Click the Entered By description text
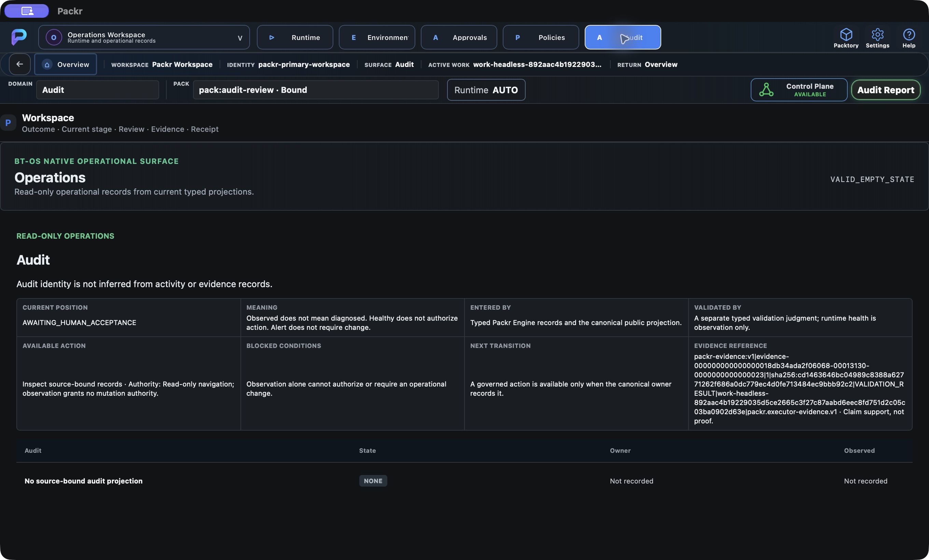The height and width of the screenshot is (560, 929). pos(576,323)
